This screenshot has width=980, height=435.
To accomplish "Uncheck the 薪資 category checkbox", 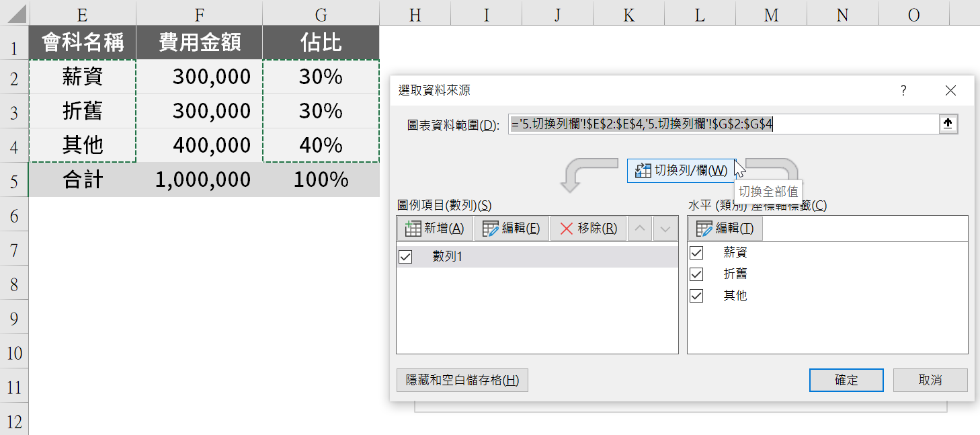I will [696, 253].
